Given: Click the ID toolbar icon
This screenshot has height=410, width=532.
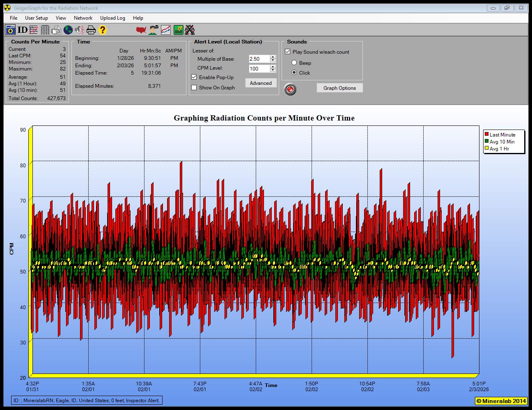Looking at the screenshot, I should [x=22, y=30].
